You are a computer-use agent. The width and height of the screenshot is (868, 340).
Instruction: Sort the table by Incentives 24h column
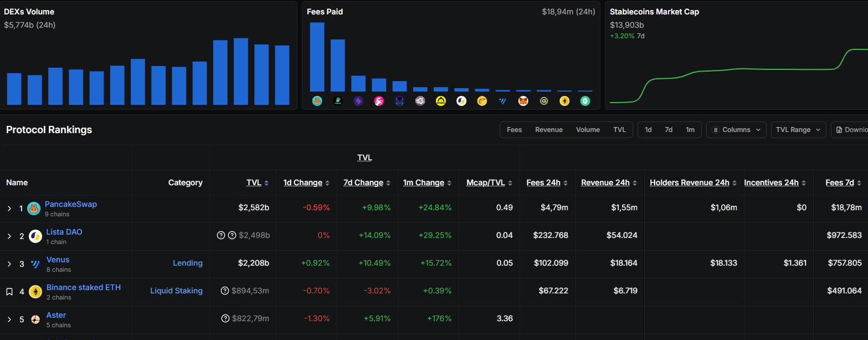804,183
